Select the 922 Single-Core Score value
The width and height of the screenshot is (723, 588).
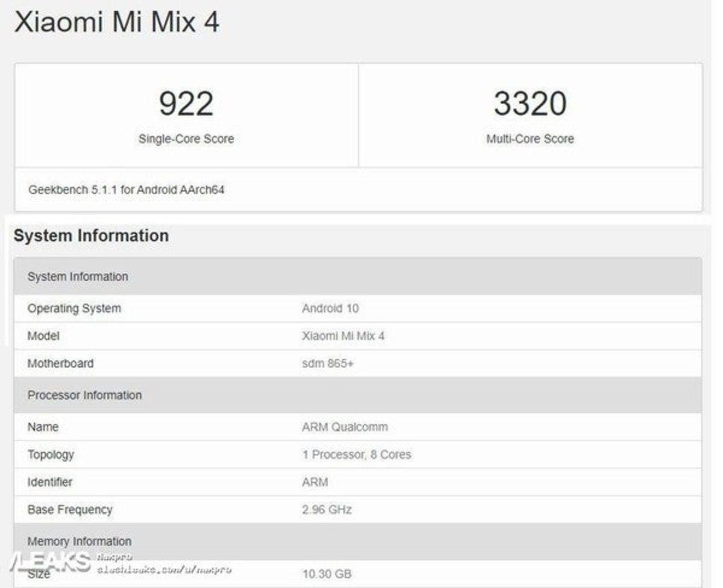pyautogui.click(x=186, y=102)
